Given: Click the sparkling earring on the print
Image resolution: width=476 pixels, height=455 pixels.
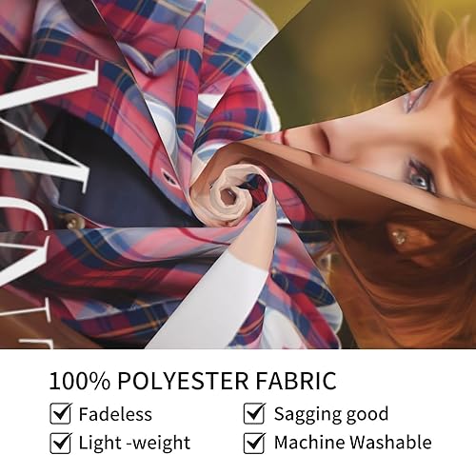Looking at the screenshot, I should (x=399, y=238).
